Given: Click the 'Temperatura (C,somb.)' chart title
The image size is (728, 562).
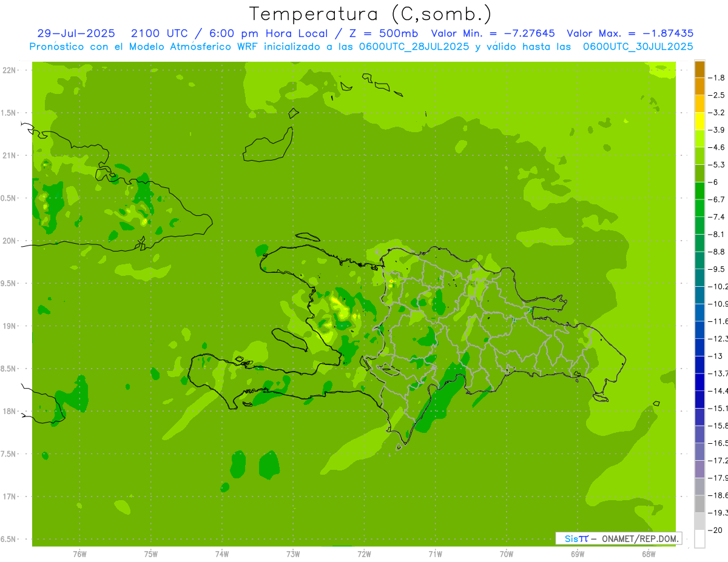Looking at the screenshot, I should click(x=371, y=15).
